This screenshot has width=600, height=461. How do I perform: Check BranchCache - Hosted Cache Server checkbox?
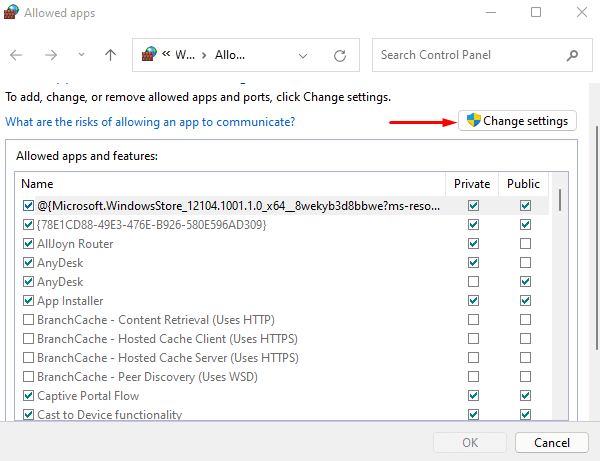pos(28,358)
